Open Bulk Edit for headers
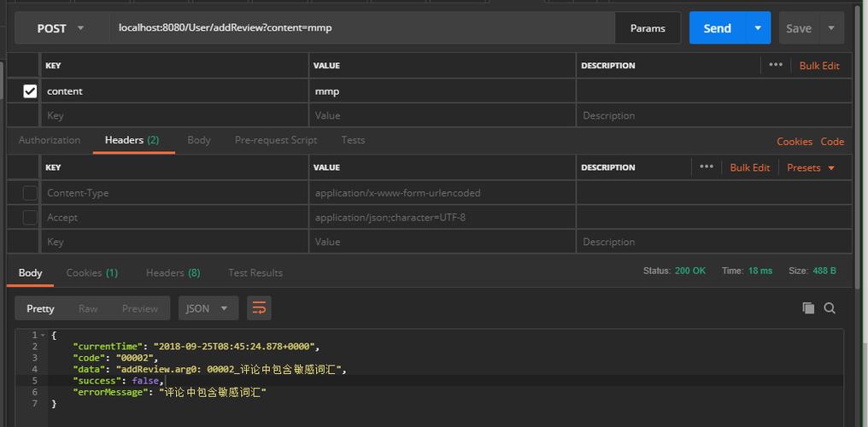 click(x=749, y=167)
